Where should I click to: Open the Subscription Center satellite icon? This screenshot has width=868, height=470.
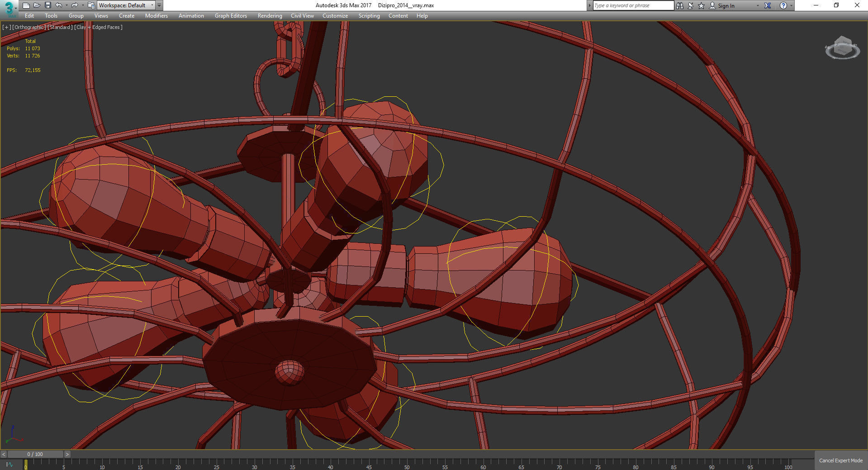(690, 5)
